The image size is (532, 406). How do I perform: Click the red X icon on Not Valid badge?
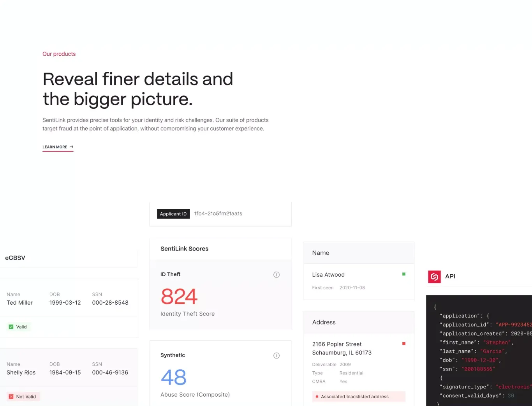[11, 397]
